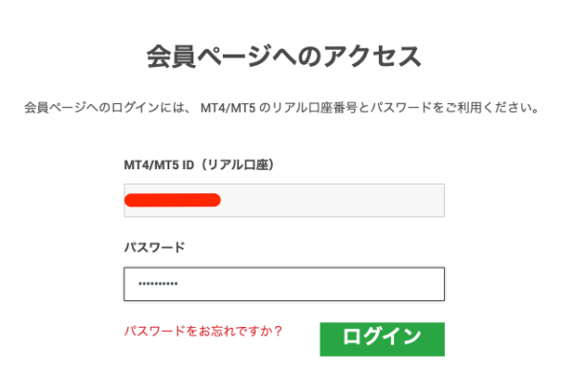This screenshot has height=392, width=574.
Task: Click the MT4/MT5 ID input field
Action: tap(283, 200)
